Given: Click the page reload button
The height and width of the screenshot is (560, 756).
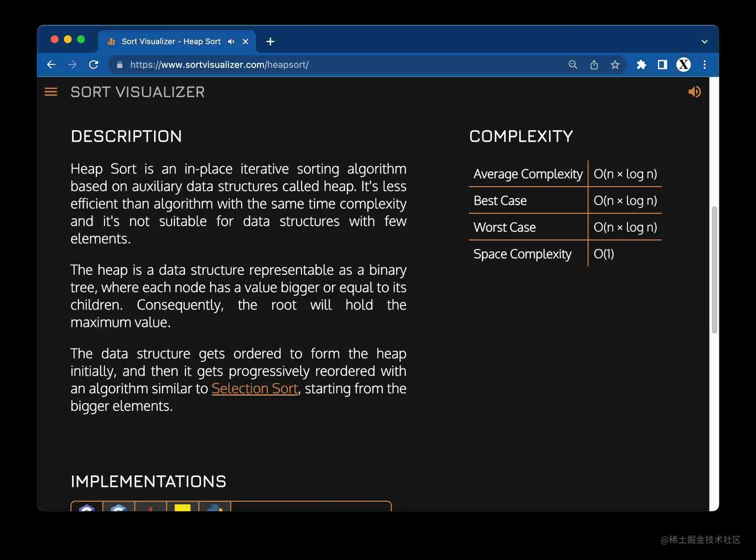Looking at the screenshot, I should pos(93,65).
